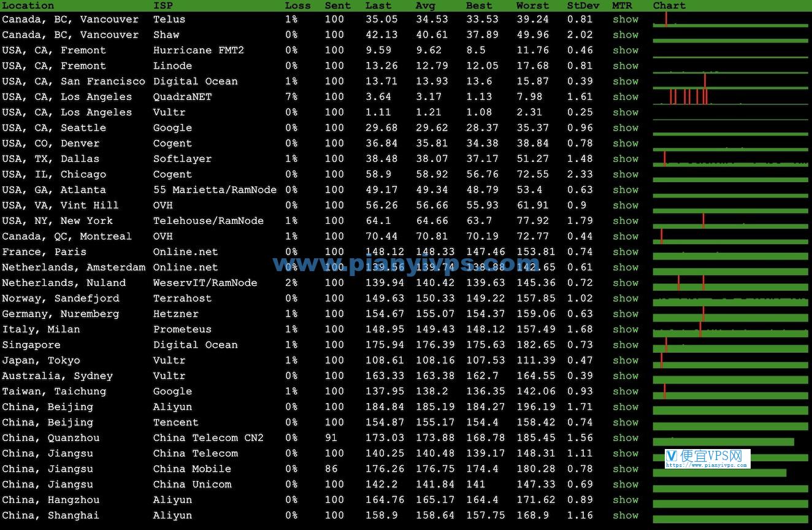Open 'show' for Netherlands, Nuland row

point(626,283)
